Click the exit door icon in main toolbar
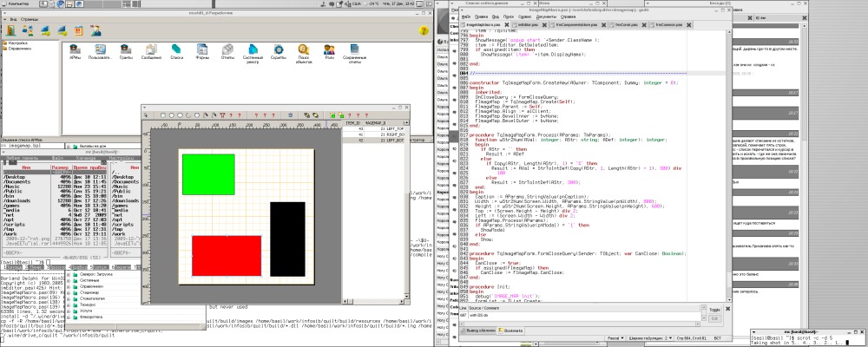The height and width of the screenshot is (347, 868). [10, 29]
